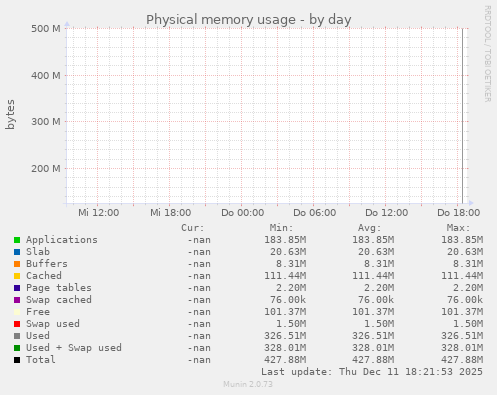This screenshot has height=395, width=497.
Task: Click the pale yellow Free swatch
Action: pyautogui.click(x=17, y=312)
